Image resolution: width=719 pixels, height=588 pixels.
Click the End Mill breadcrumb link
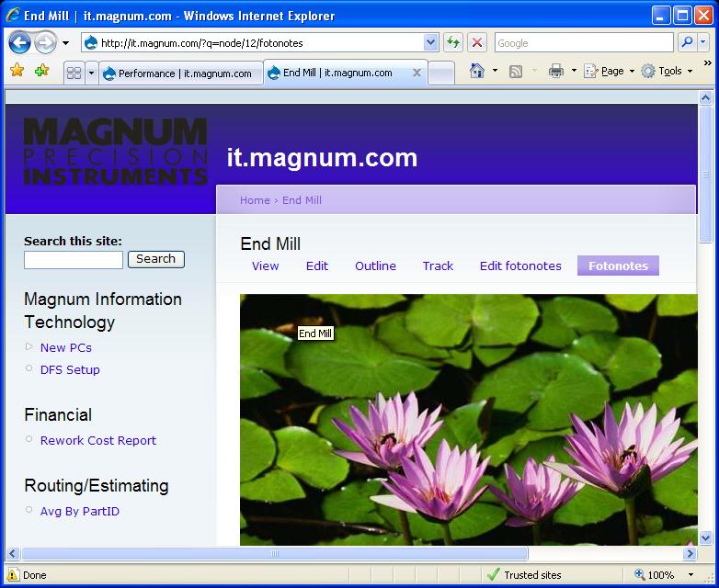point(302,200)
